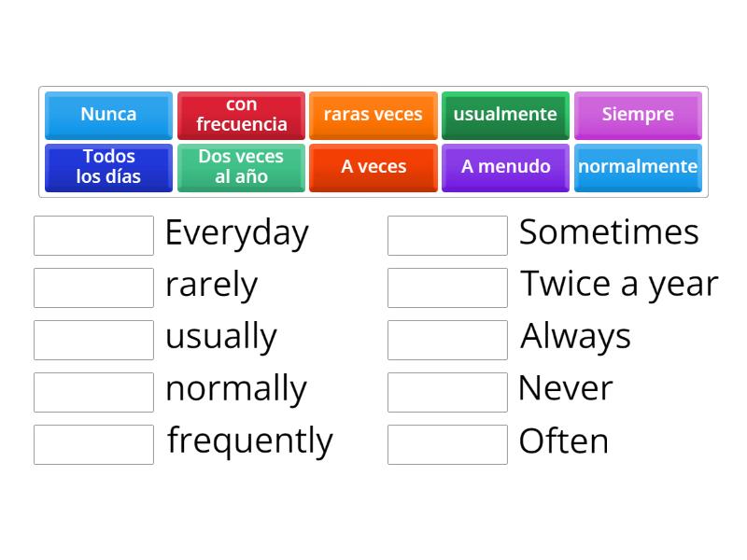Click the answer box next to rarely
Image resolution: width=747 pixels, height=560 pixels.
coord(93,287)
